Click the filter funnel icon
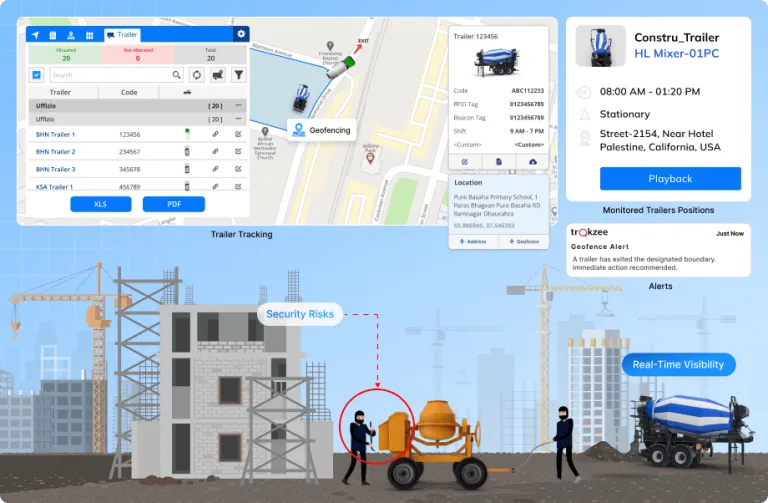Image resolution: width=768 pixels, height=503 pixels. click(239, 75)
